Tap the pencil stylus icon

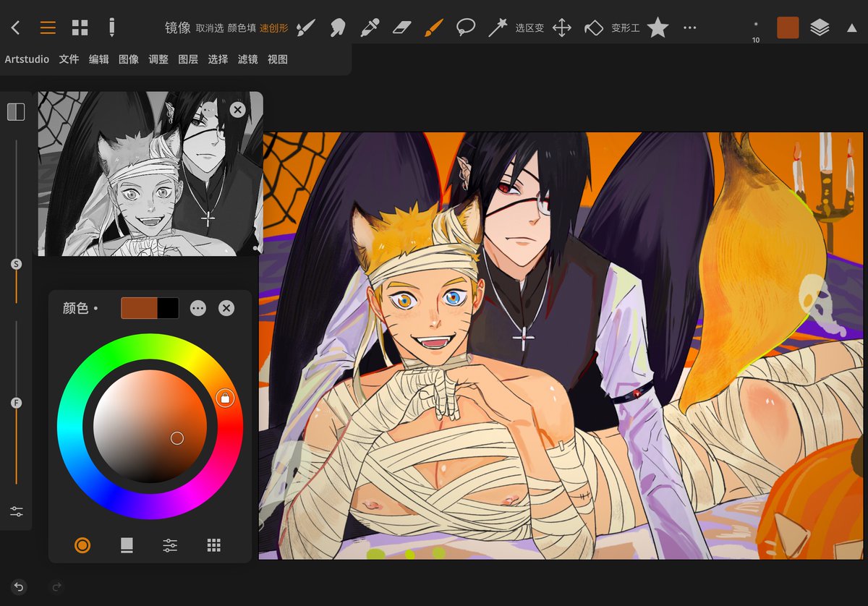(x=111, y=27)
